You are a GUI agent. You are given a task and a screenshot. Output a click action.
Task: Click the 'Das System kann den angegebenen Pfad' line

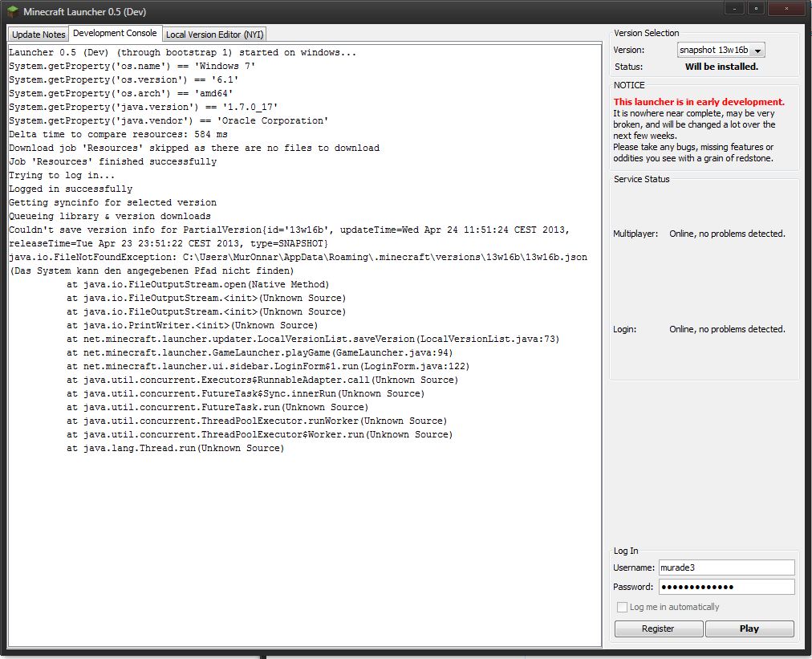[x=151, y=271]
